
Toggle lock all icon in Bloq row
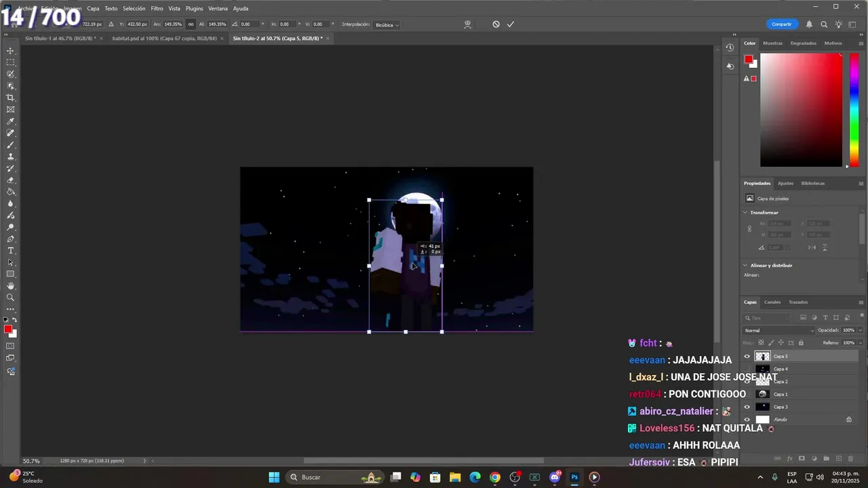tap(801, 343)
